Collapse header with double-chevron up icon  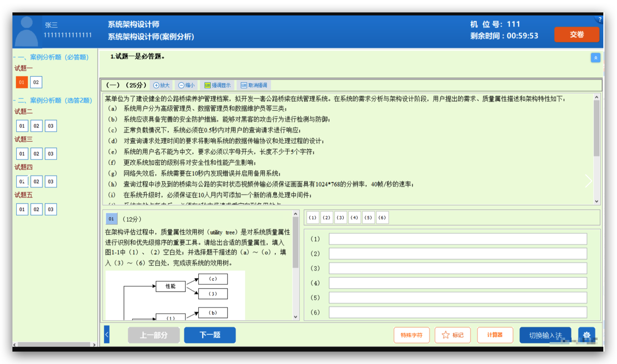595,58
